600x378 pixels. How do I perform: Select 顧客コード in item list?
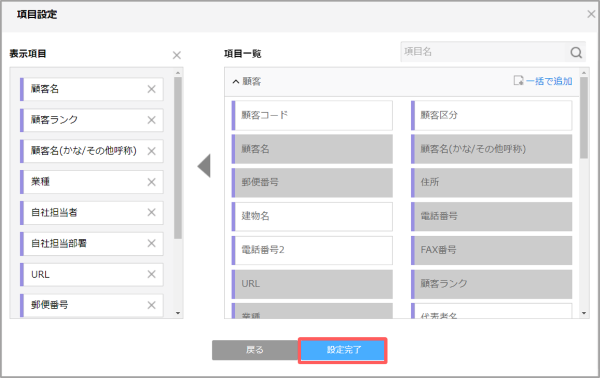point(312,115)
